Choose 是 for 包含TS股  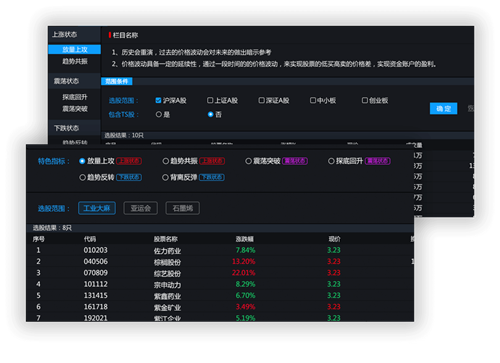click(159, 114)
